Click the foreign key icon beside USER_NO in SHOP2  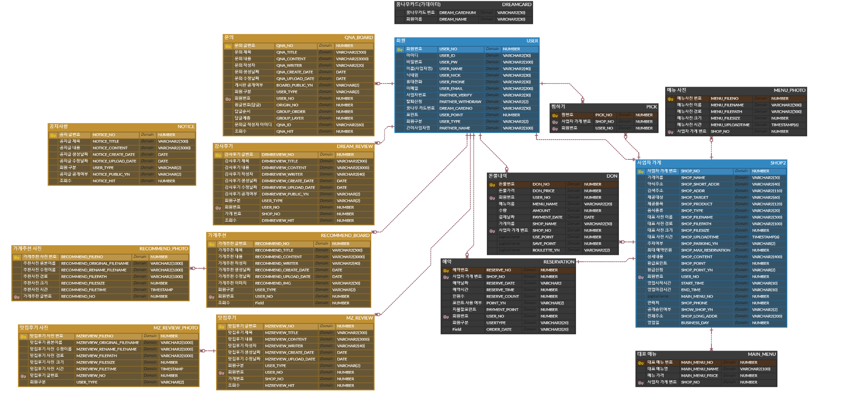641,277
